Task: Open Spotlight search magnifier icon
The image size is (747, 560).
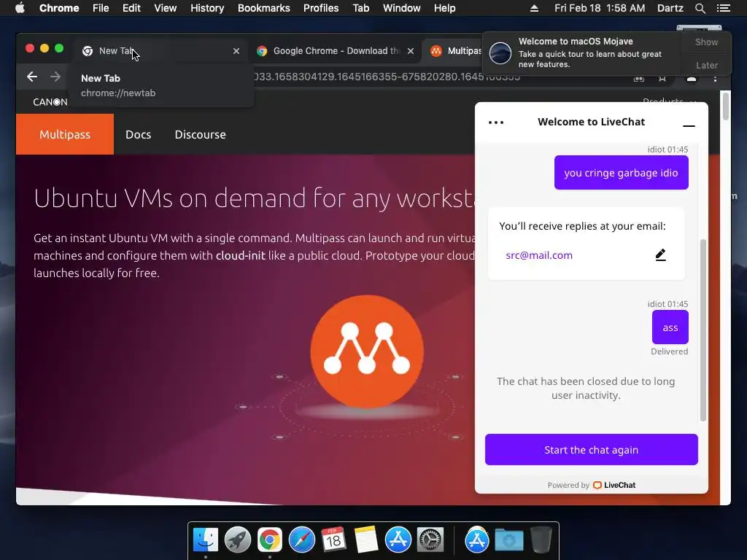Action: coord(700,8)
